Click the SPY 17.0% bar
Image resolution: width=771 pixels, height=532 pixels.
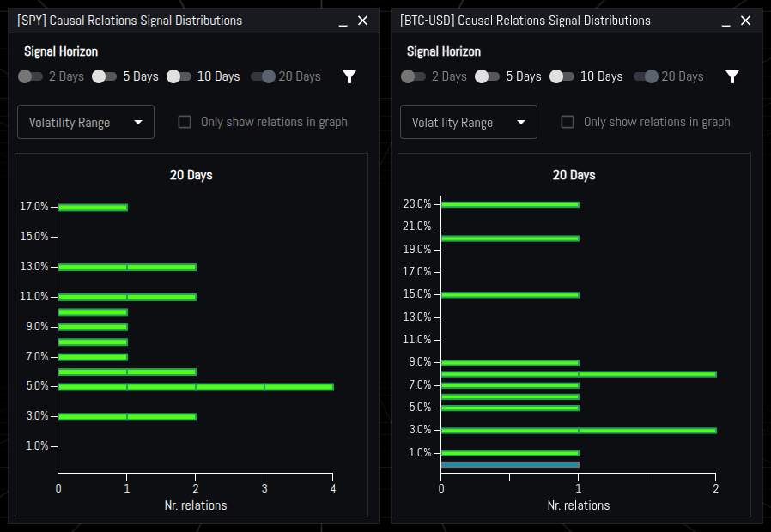point(93,208)
